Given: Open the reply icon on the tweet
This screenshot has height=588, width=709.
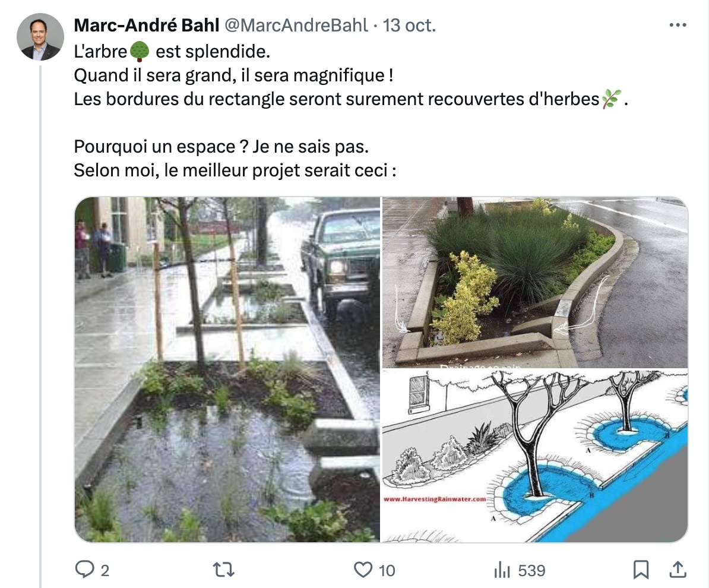Looking at the screenshot, I should [84, 570].
